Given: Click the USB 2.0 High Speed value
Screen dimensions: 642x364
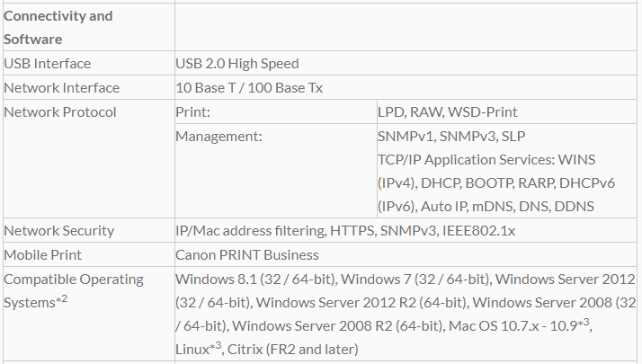Looking at the screenshot, I should point(237,64).
